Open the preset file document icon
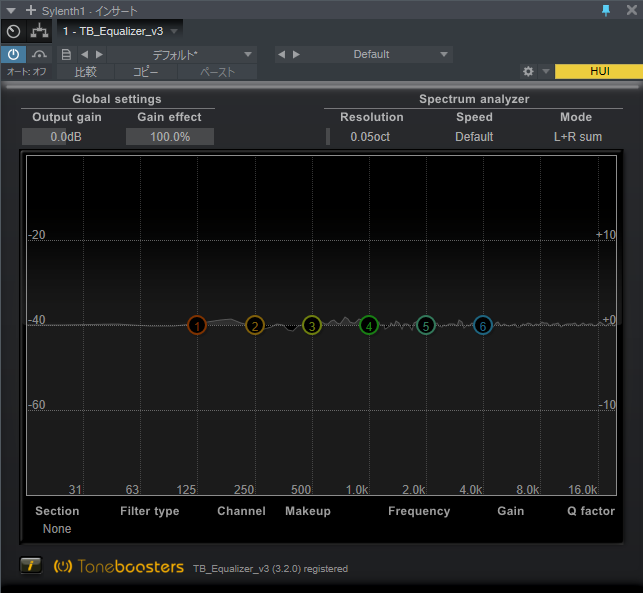This screenshot has height=593, width=644. click(x=66, y=54)
